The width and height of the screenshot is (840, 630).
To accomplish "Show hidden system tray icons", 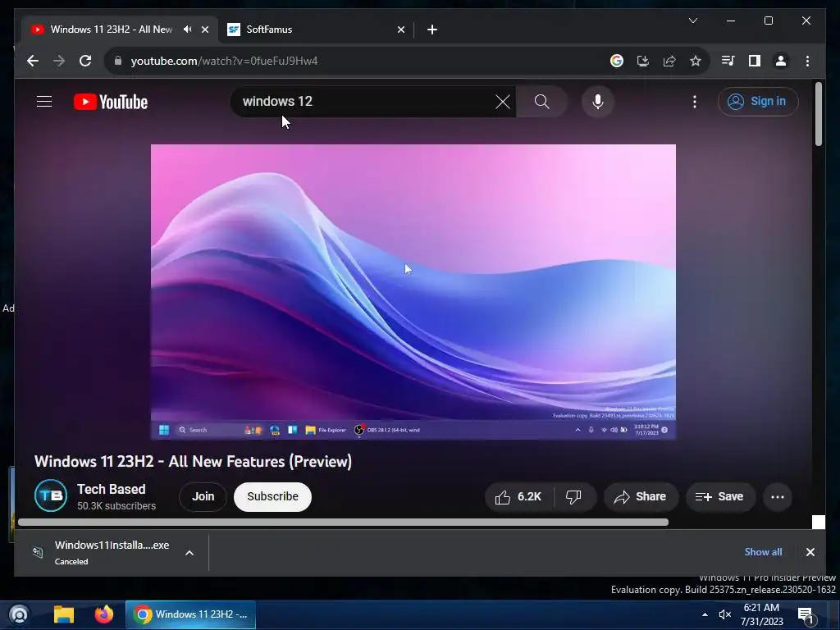I will pyautogui.click(x=705, y=614).
